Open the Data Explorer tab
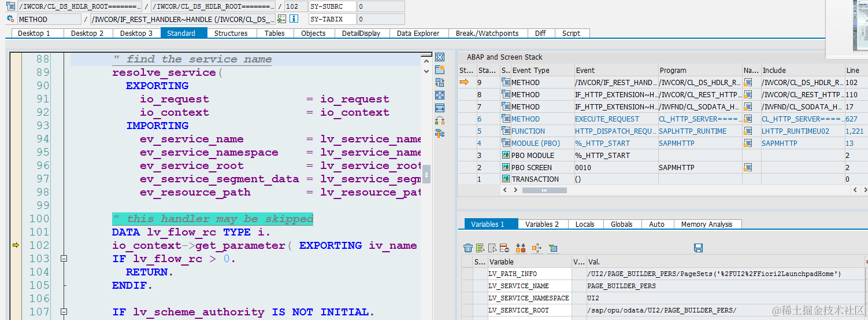The width and height of the screenshot is (868, 320). [x=418, y=33]
